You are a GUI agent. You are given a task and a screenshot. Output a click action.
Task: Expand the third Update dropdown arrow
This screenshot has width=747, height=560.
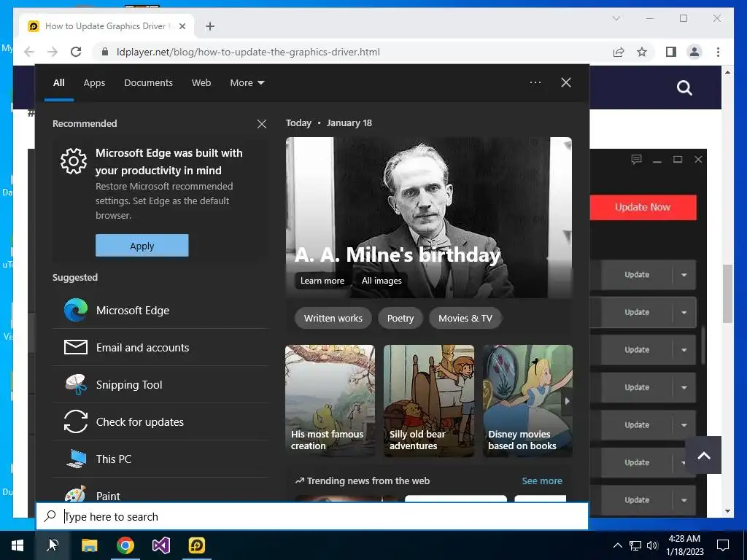[x=684, y=350]
